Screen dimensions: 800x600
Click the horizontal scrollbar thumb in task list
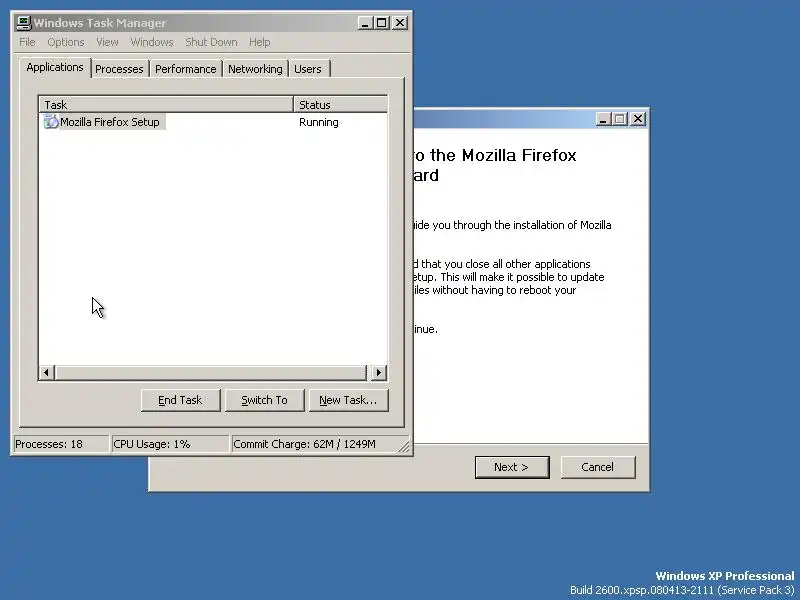(211, 372)
